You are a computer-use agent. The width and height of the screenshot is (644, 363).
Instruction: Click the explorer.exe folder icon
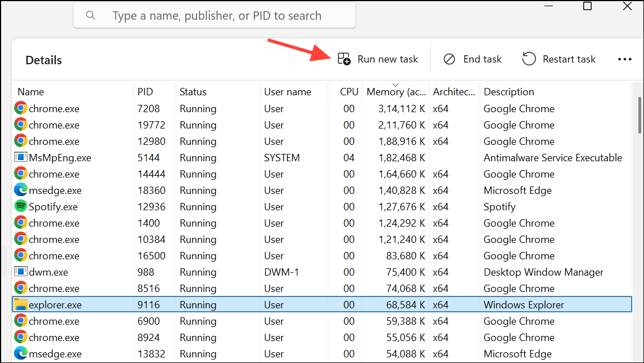[21, 305]
